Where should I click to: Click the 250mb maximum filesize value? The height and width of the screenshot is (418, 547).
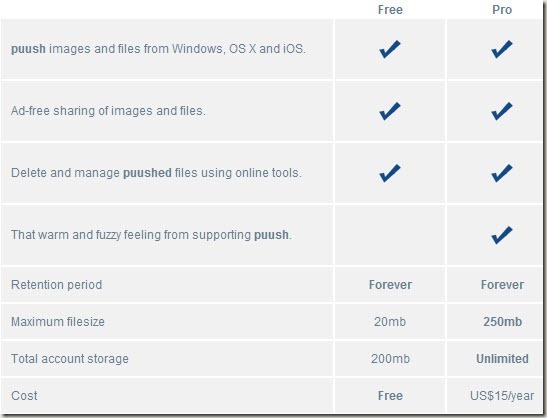(x=502, y=322)
